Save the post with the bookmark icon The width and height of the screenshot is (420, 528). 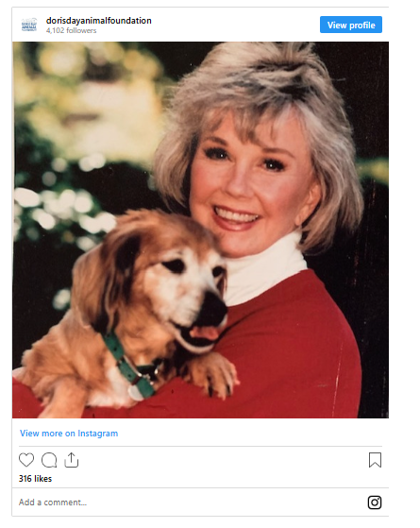coord(375,460)
